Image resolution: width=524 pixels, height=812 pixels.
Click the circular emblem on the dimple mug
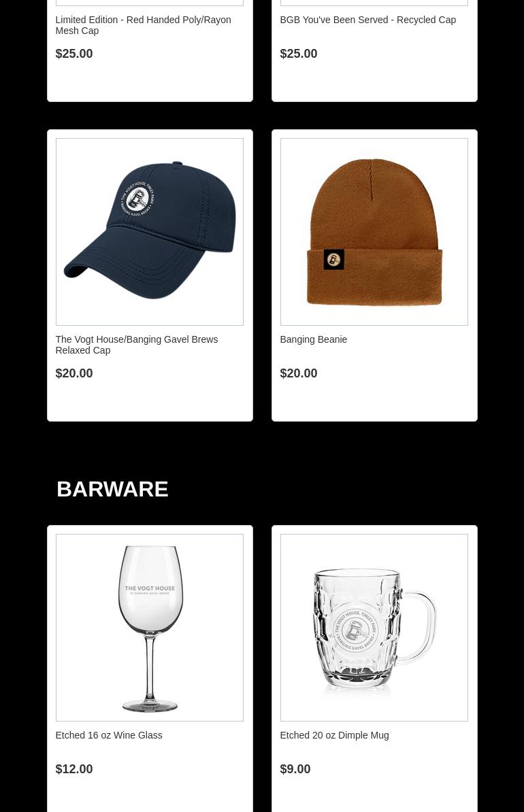point(355,630)
